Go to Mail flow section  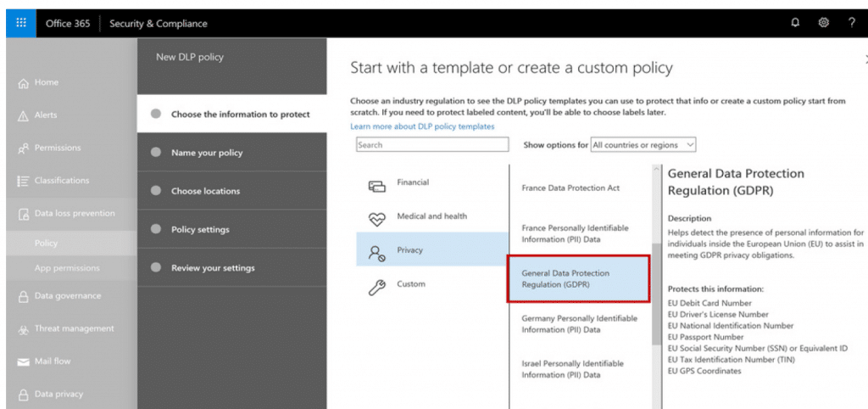tap(53, 361)
